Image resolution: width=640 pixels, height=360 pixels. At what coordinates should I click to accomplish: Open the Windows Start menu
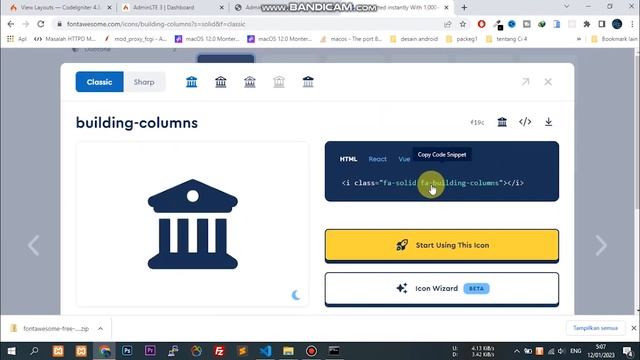click(x=11, y=351)
